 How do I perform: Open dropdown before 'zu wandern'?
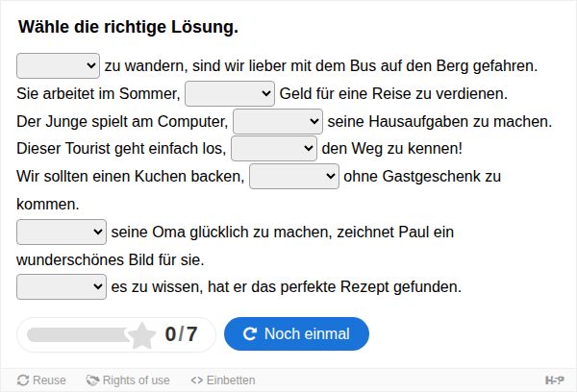(x=58, y=66)
